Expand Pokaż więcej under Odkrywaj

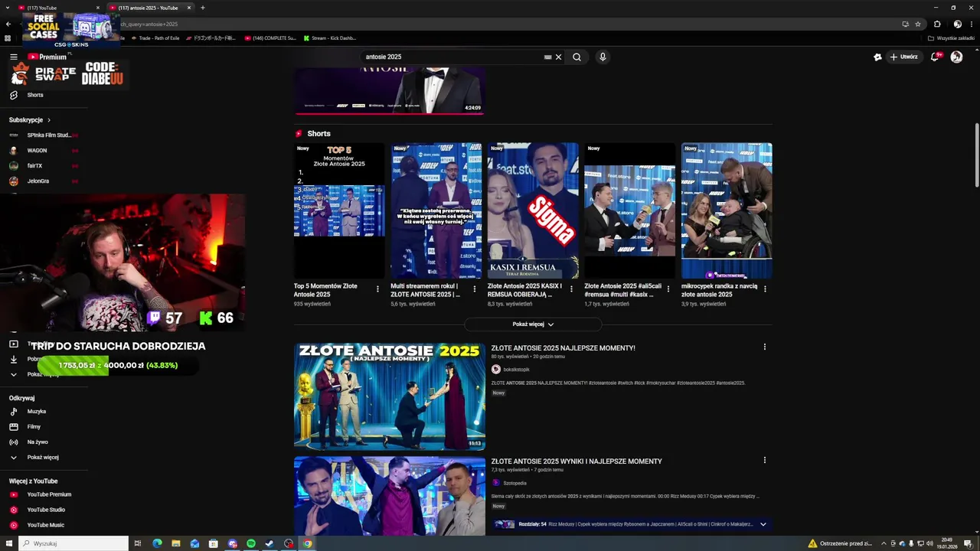pyautogui.click(x=44, y=458)
